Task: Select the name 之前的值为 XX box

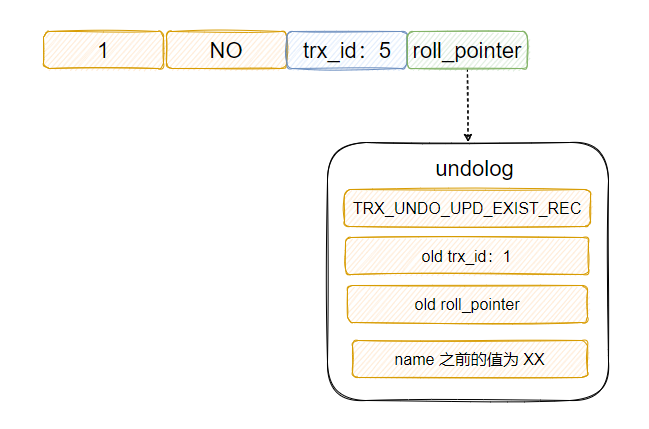Action: [x=469, y=358]
